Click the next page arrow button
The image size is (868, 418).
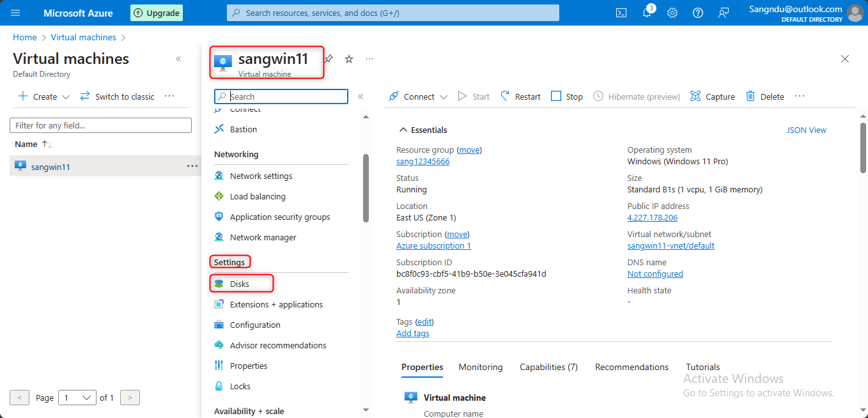coord(130,398)
